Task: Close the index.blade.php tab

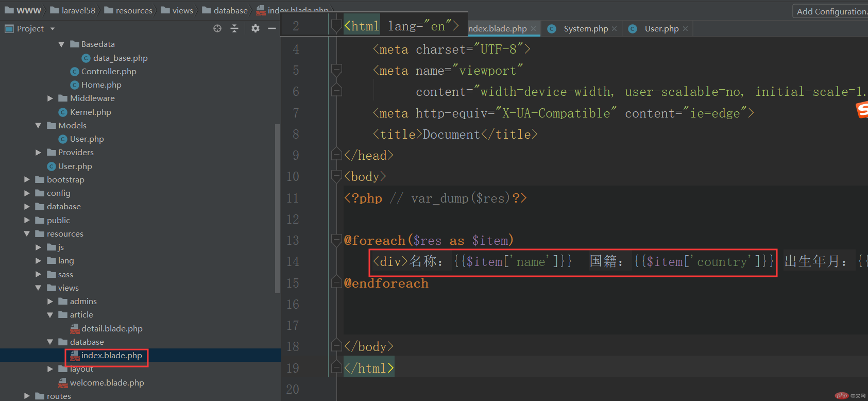Action: click(533, 29)
